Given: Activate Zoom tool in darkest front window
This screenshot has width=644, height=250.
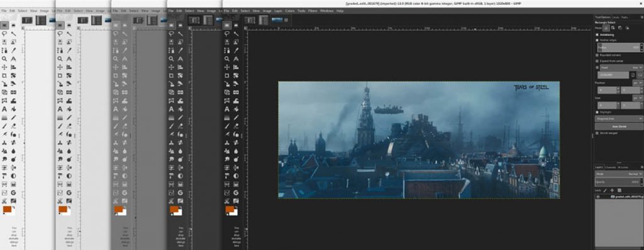Looking at the screenshot, I should (226, 59).
